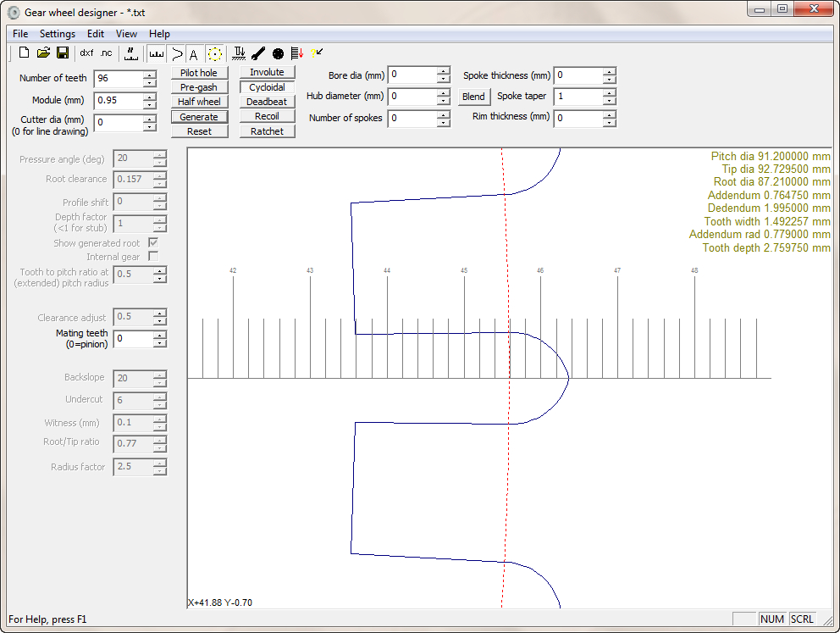Toggle the text annotation 'A' icon
The image size is (840, 633).
pyautogui.click(x=193, y=54)
